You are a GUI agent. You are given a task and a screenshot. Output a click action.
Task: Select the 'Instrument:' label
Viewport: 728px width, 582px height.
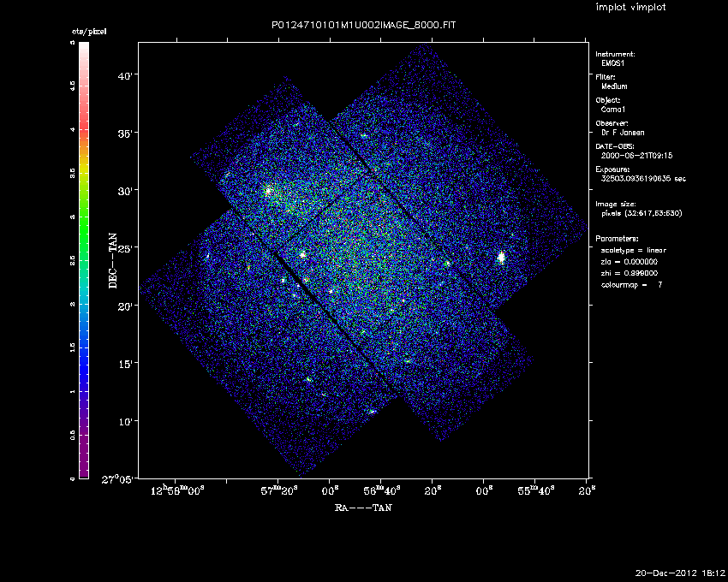(615, 54)
